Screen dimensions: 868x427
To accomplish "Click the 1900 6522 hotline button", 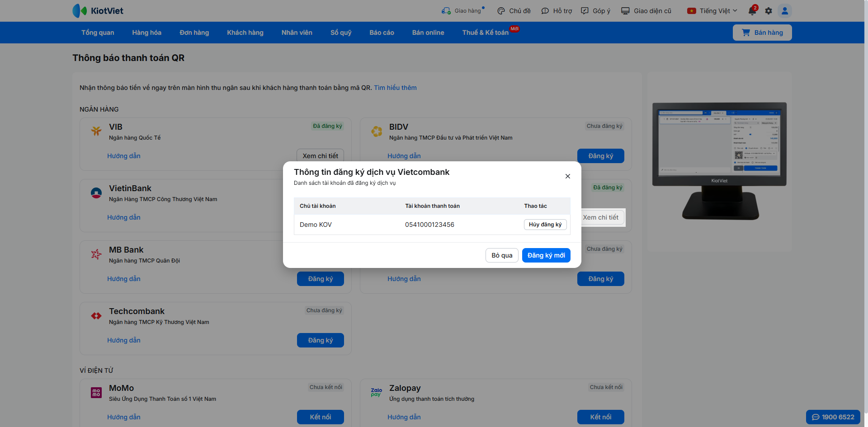I will click(833, 417).
